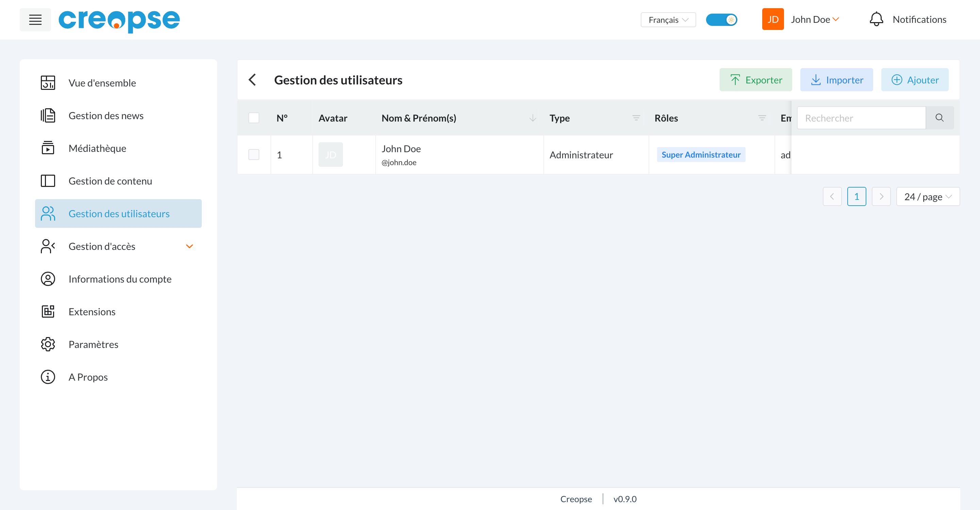
Task: Expand the John Doe user menu
Action: 815,19
